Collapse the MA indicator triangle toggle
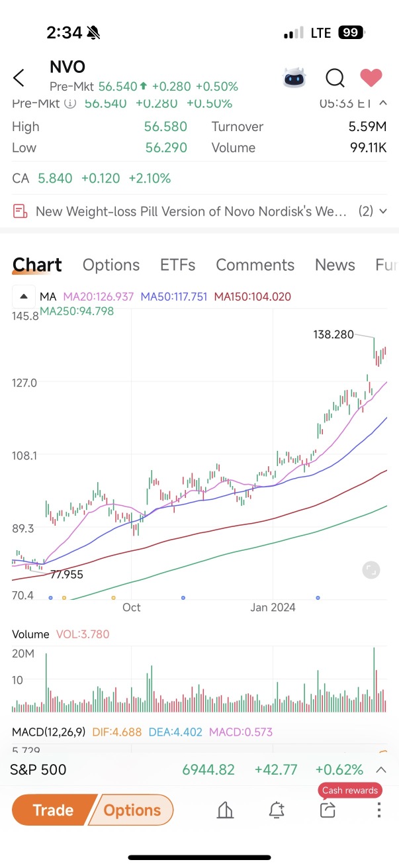Screen dimensions: 399x868 point(24,297)
